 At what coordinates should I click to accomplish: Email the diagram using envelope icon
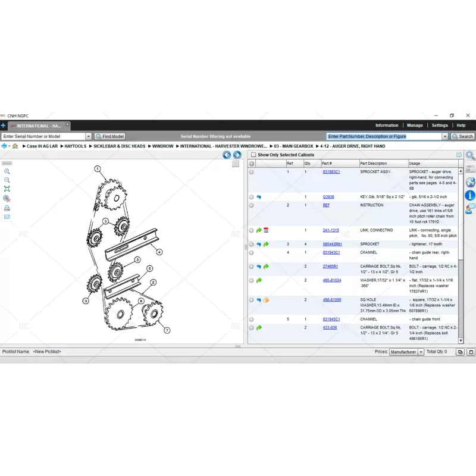(7, 217)
